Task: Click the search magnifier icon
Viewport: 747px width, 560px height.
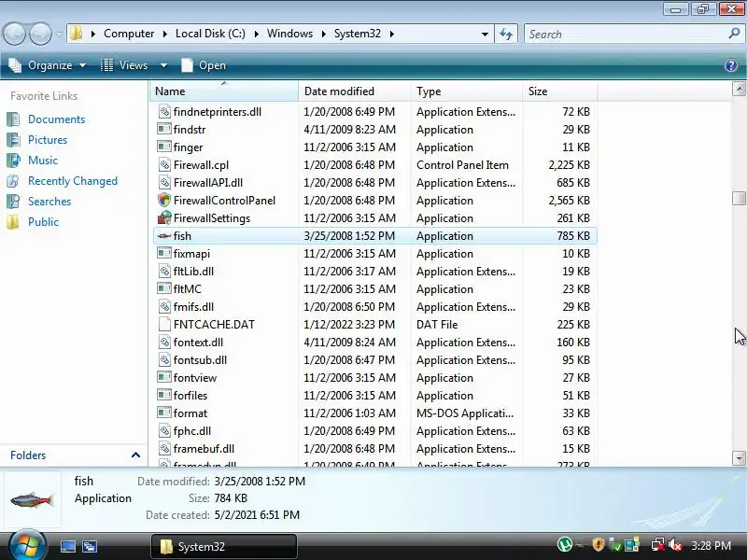Action: pos(734,34)
